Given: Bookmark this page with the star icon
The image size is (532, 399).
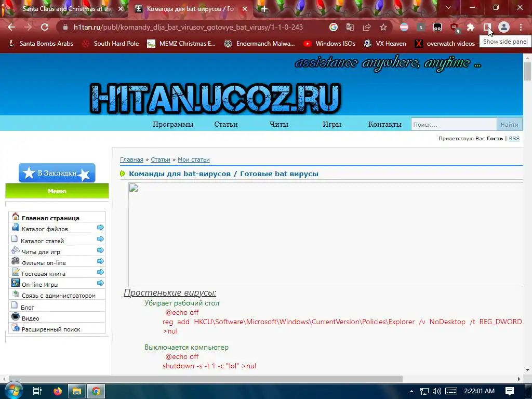Looking at the screenshot, I should click(383, 27).
